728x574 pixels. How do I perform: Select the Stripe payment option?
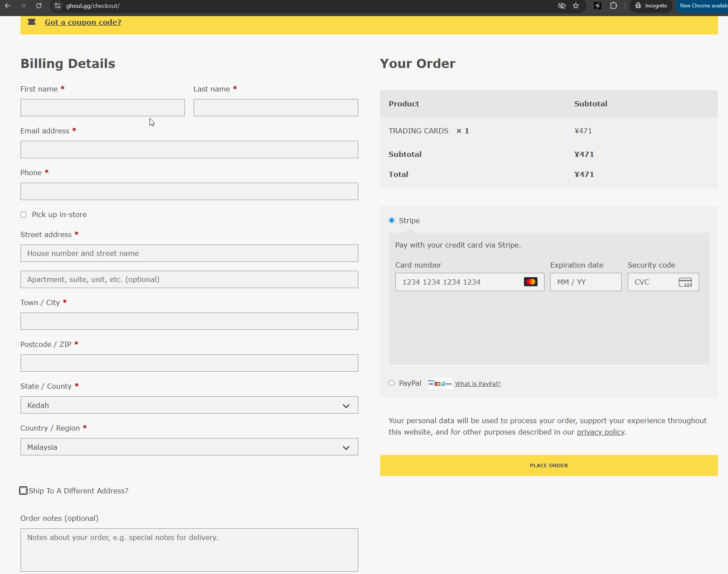391,221
